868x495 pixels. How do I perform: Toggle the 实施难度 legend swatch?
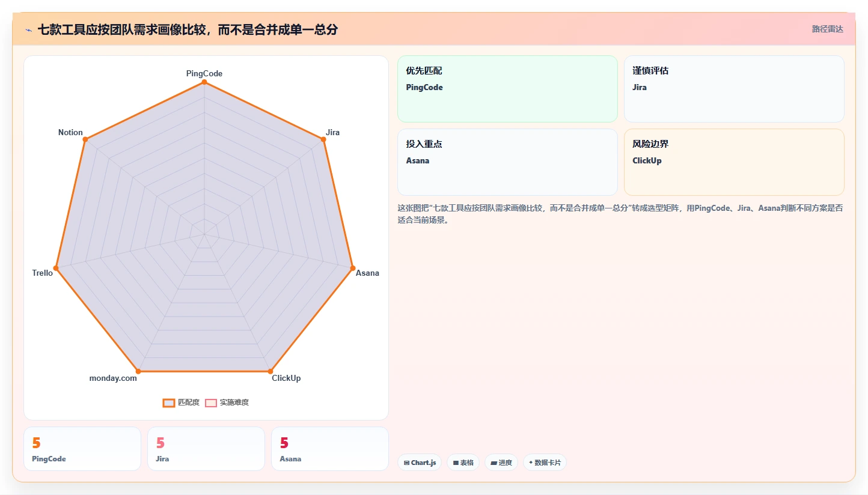[211, 402]
